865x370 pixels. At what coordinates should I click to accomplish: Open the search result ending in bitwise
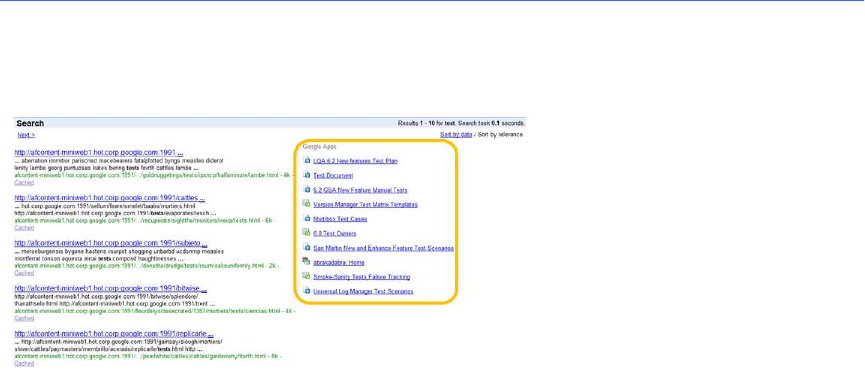[111, 288]
